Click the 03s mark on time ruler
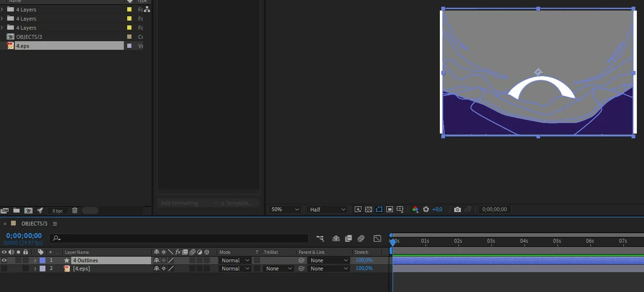The height and width of the screenshot is (292, 644). point(491,241)
